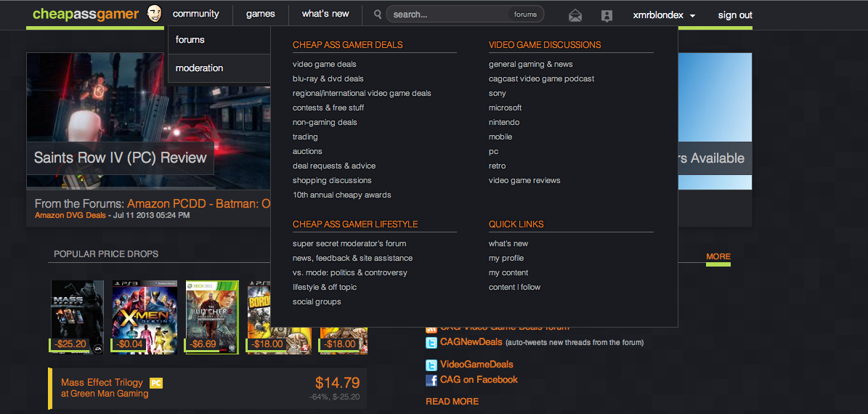The image size is (868, 414).
Task: Open the mobile forum link
Action: coord(500,137)
